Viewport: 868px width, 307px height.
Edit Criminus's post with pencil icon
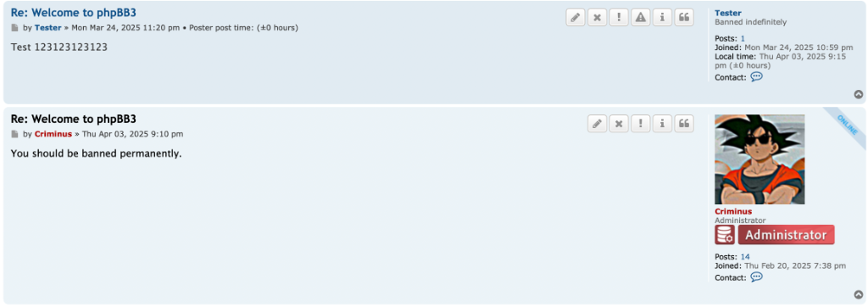point(597,124)
